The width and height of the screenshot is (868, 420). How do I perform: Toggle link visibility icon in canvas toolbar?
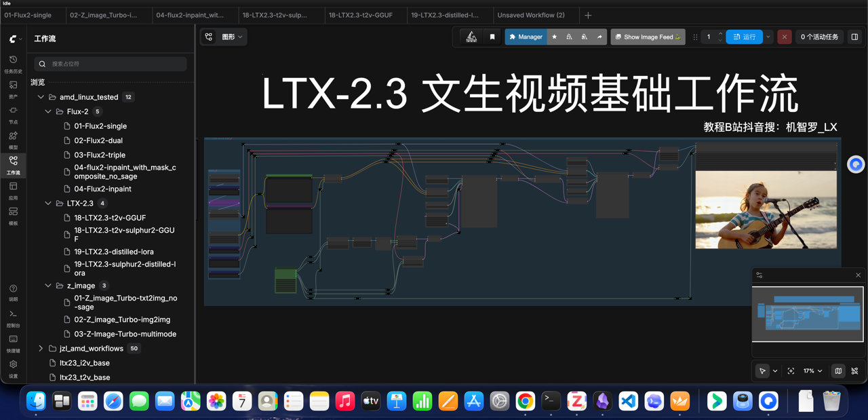pyautogui.click(x=854, y=371)
